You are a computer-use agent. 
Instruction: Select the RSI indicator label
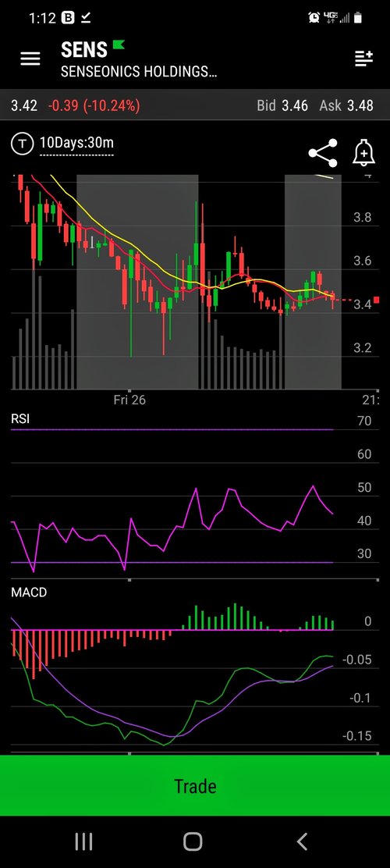pos(20,419)
